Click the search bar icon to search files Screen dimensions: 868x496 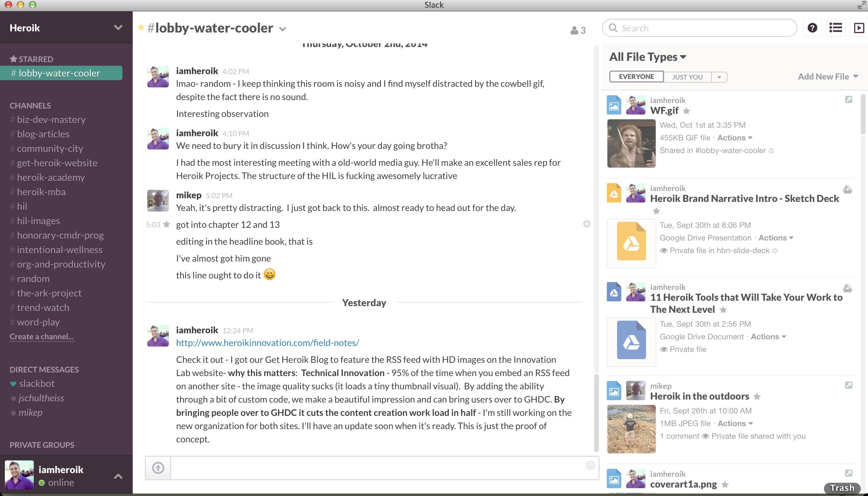[x=614, y=28]
